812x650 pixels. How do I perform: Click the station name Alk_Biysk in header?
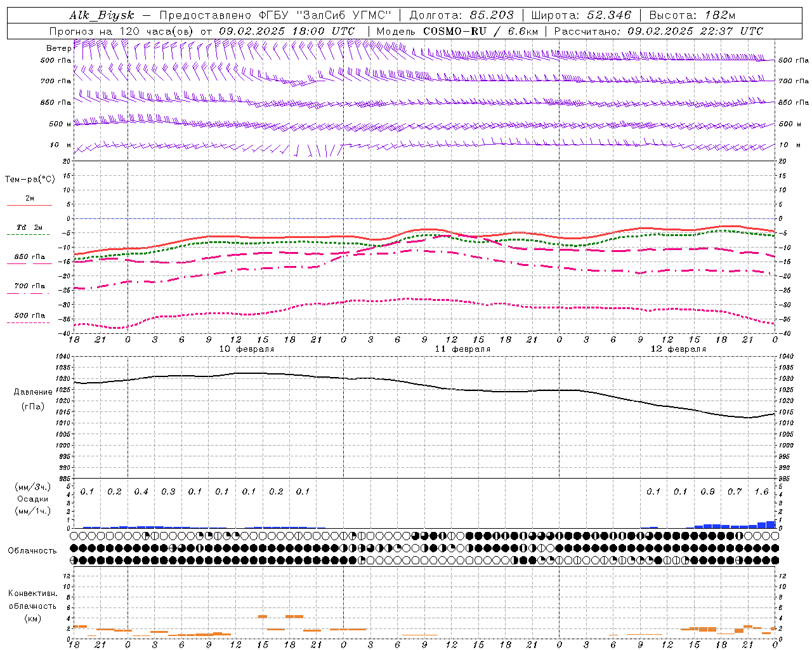tap(101, 15)
